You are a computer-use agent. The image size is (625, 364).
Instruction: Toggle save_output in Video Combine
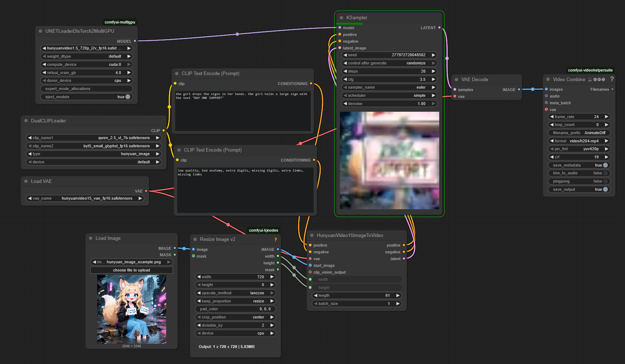(x=579, y=189)
